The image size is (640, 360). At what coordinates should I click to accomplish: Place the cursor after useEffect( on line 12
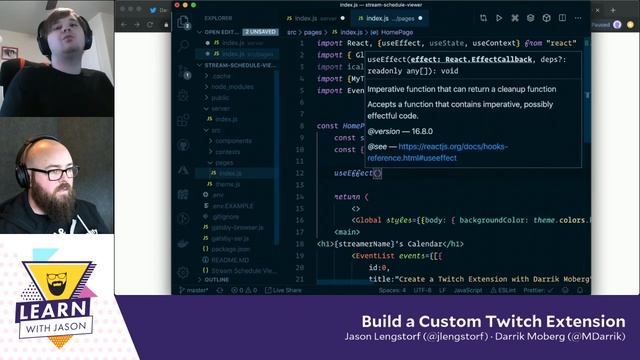click(x=377, y=173)
